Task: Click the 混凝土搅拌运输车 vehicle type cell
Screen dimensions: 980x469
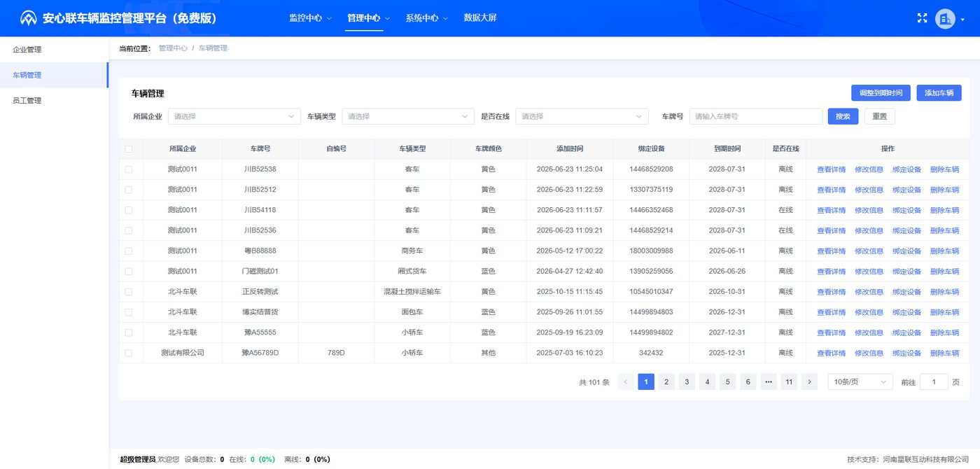Action: pos(412,291)
